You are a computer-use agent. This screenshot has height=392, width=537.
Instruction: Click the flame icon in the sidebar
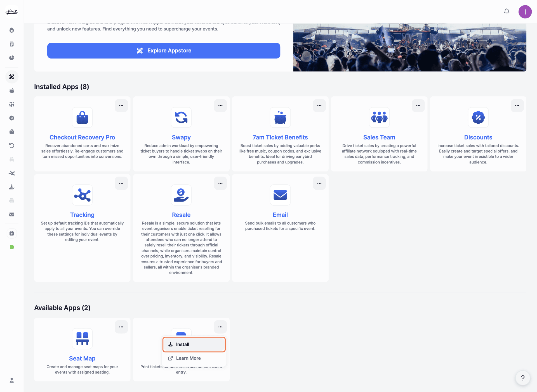pos(12,30)
